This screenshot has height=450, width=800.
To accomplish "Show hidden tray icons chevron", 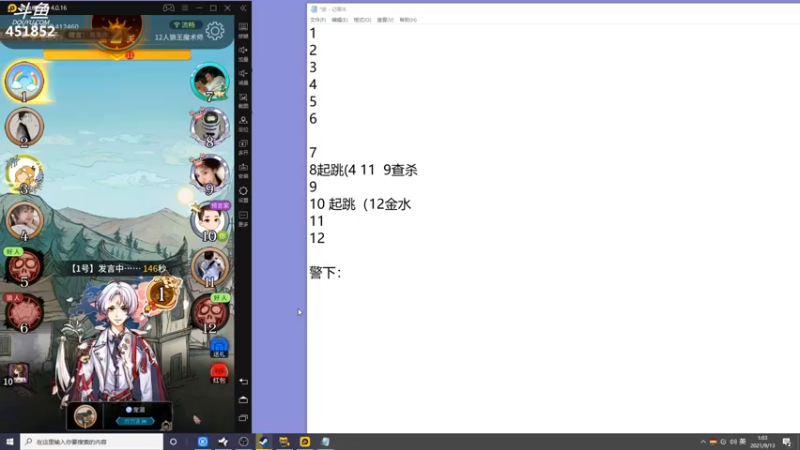I will [x=703, y=442].
